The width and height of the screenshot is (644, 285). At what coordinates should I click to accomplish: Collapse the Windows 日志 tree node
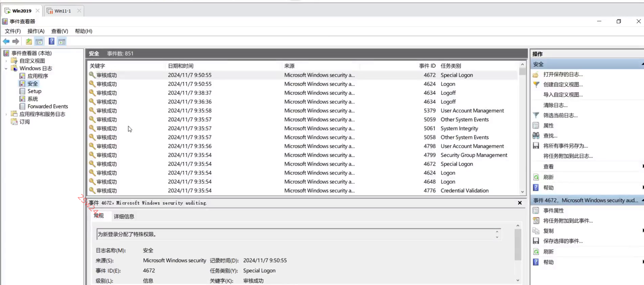(6, 69)
